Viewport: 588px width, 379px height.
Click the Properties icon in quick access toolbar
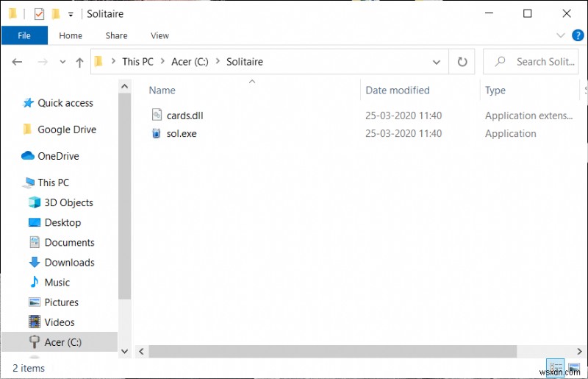(x=39, y=14)
